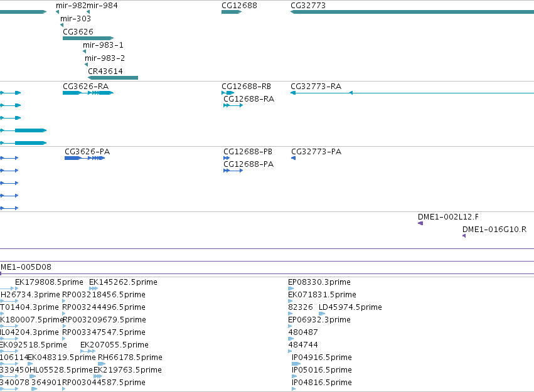Select the CG12688-PB label

click(248, 151)
